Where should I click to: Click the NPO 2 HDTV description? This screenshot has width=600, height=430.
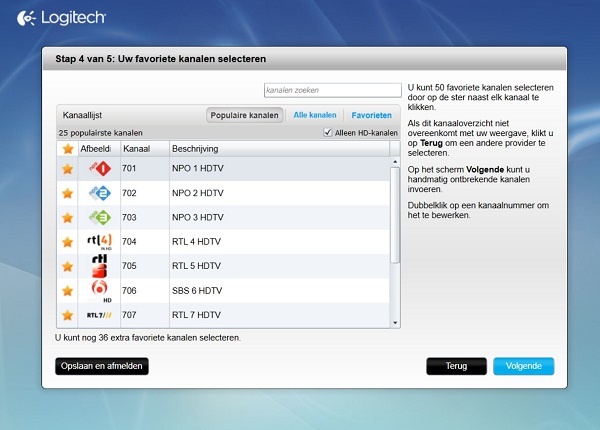(198, 193)
